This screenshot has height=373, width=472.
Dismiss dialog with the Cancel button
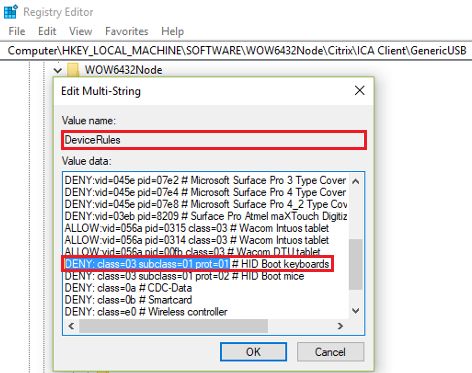pos(330,352)
